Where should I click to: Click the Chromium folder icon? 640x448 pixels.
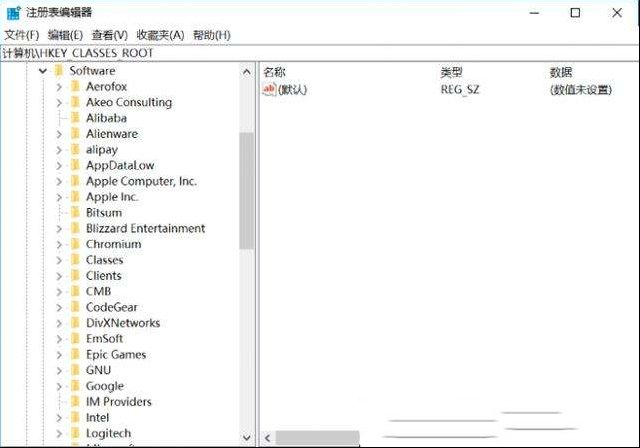(x=75, y=244)
